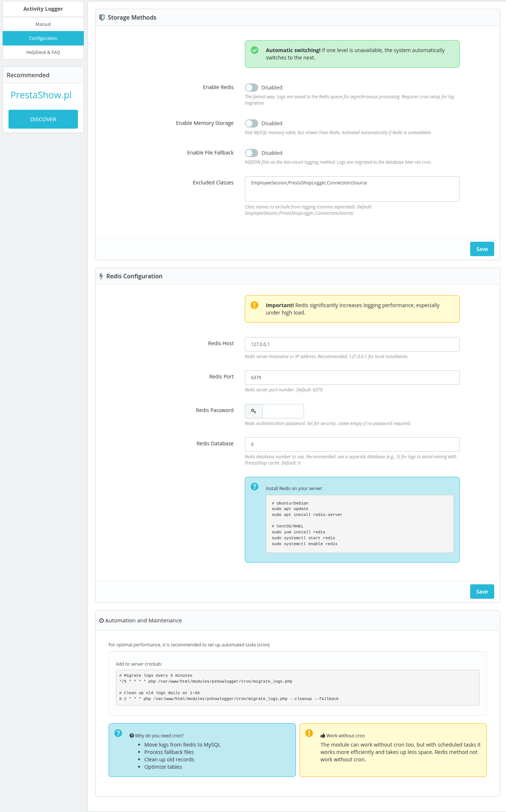The image size is (506, 812).
Task: Click the clock icon beside Automation and Maintenance
Action: (102, 621)
